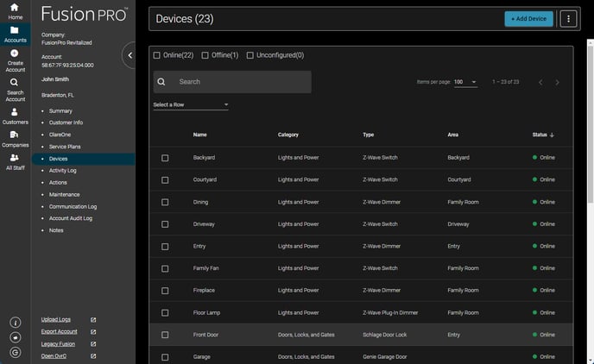Select the Driveway device row checkbox

coord(165,224)
